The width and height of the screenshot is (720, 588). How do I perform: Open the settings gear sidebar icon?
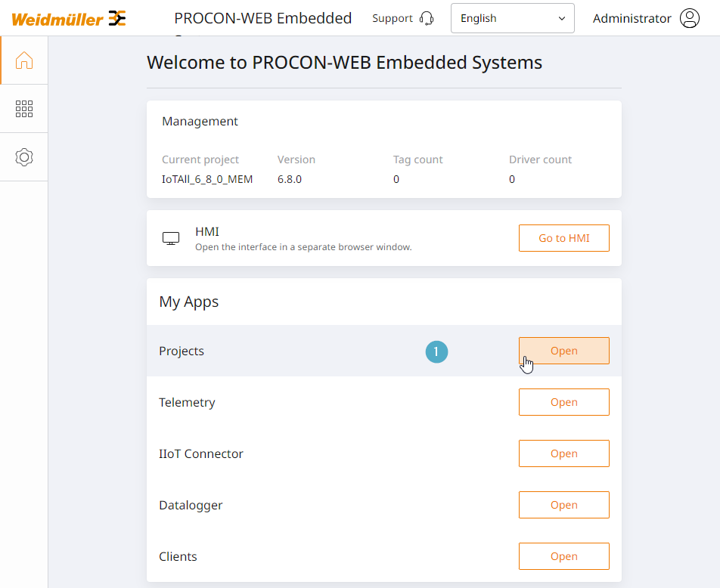pyautogui.click(x=24, y=157)
